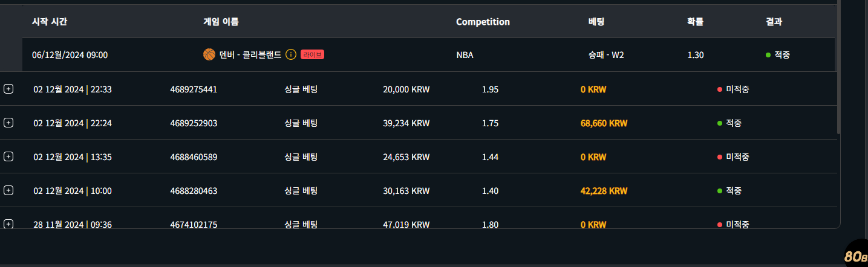Expand the bet row dated 02 12월 22:33
The image size is (868, 267).
pyautogui.click(x=8, y=89)
